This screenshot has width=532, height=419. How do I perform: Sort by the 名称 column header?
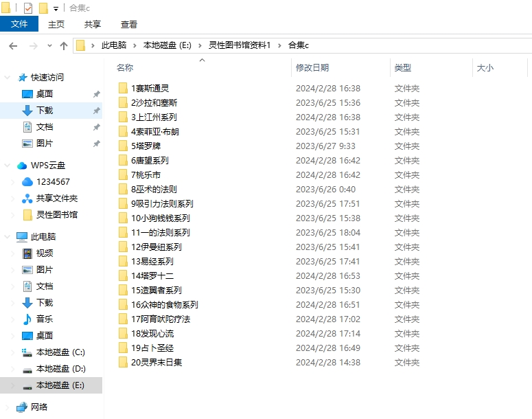tap(125, 67)
